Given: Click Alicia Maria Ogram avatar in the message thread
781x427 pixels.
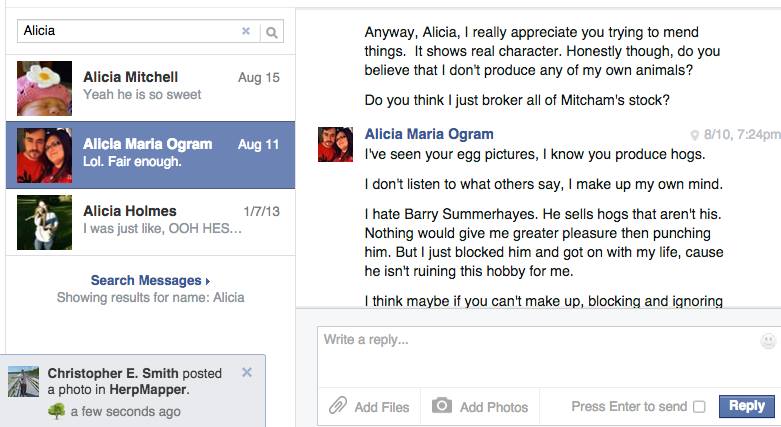Looking at the screenshot, I should (336, 144).
